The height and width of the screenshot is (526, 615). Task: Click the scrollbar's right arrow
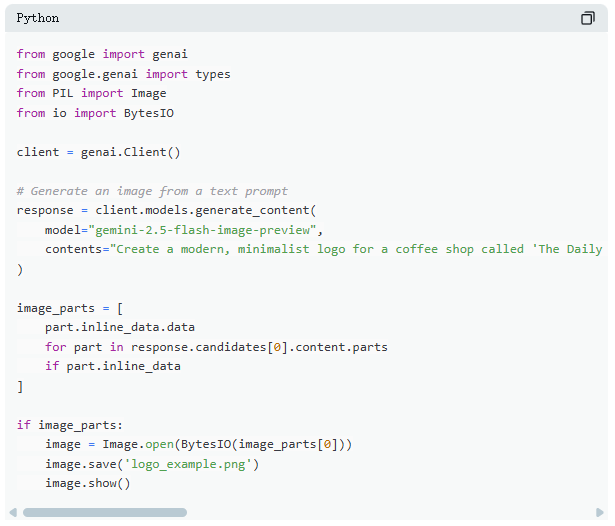(601, 512)
